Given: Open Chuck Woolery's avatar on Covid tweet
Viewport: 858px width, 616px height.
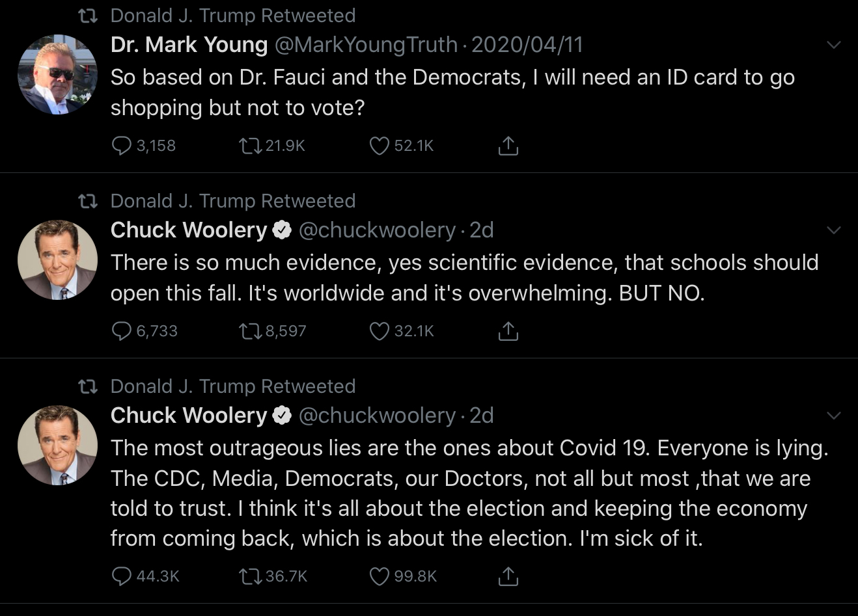Looking at the screenshot, I should pos(57,445).
